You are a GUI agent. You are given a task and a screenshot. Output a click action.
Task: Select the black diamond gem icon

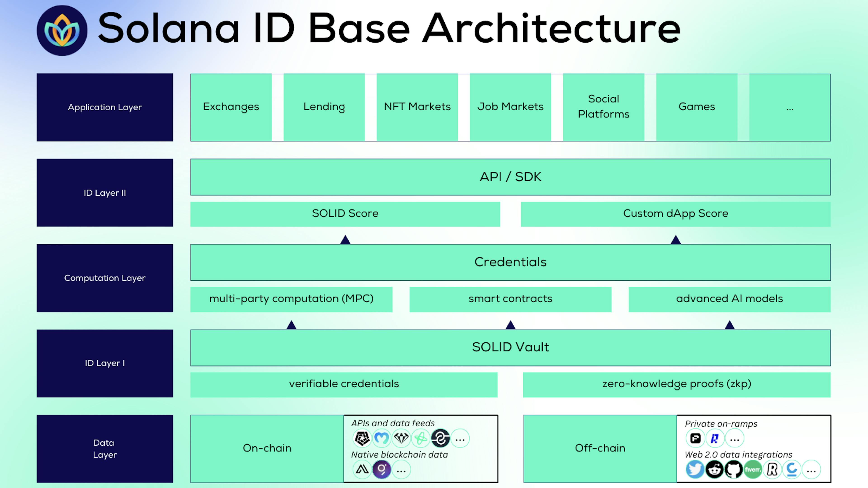point(401,438)
